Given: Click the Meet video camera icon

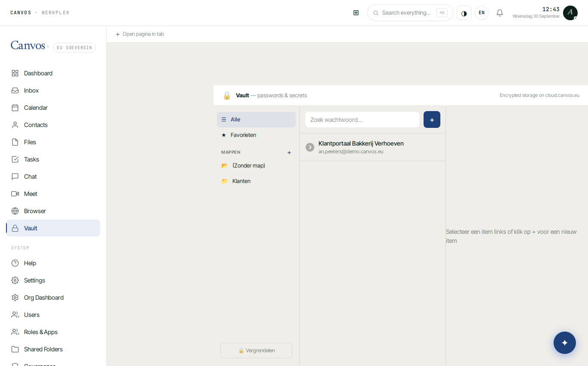Looking at the screenshot, I should click(x=15, y=194).
